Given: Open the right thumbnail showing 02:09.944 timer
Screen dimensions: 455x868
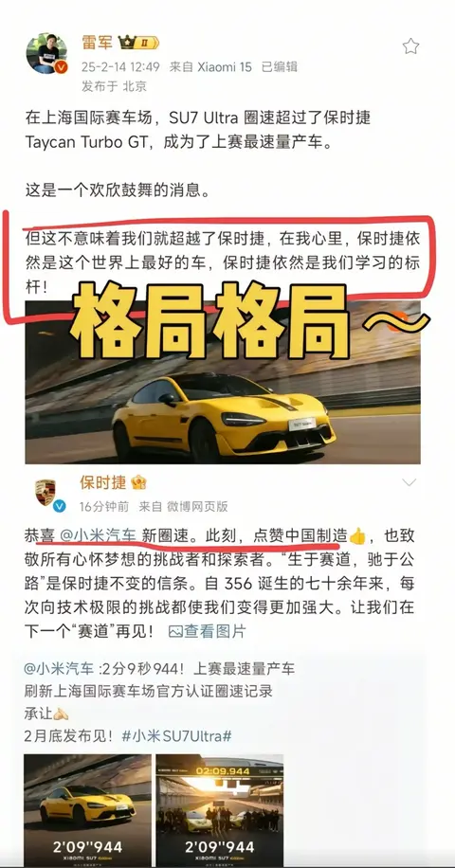Looking at the screenshot, I should click(219, 810).
